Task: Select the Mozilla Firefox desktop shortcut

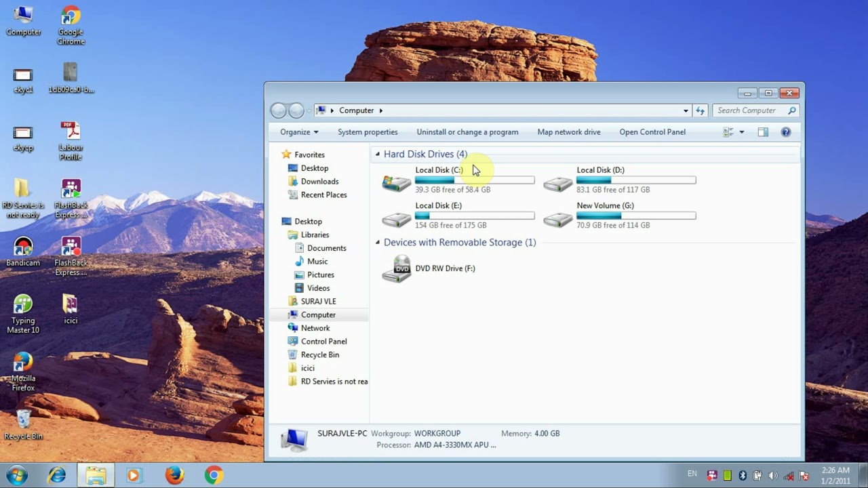Action: pos(23,372)
